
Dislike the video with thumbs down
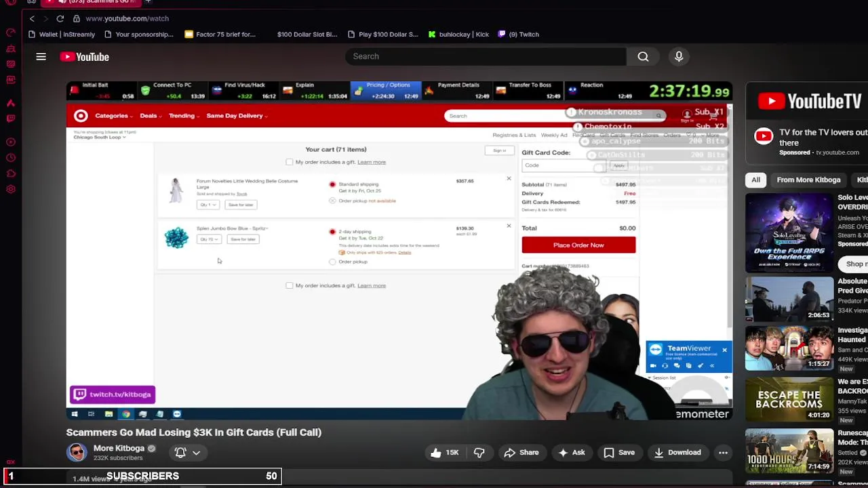(x=479, y=453)
